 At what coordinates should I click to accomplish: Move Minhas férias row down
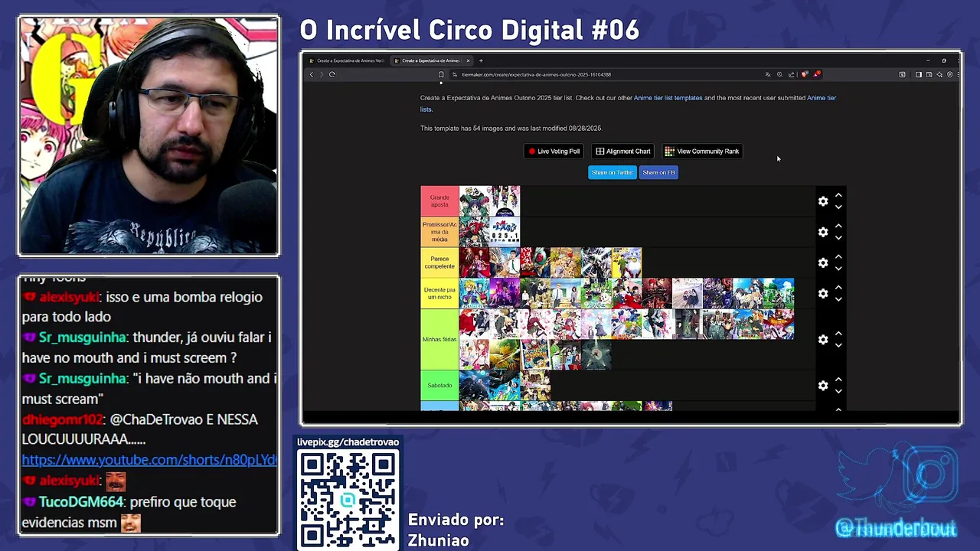838,345
